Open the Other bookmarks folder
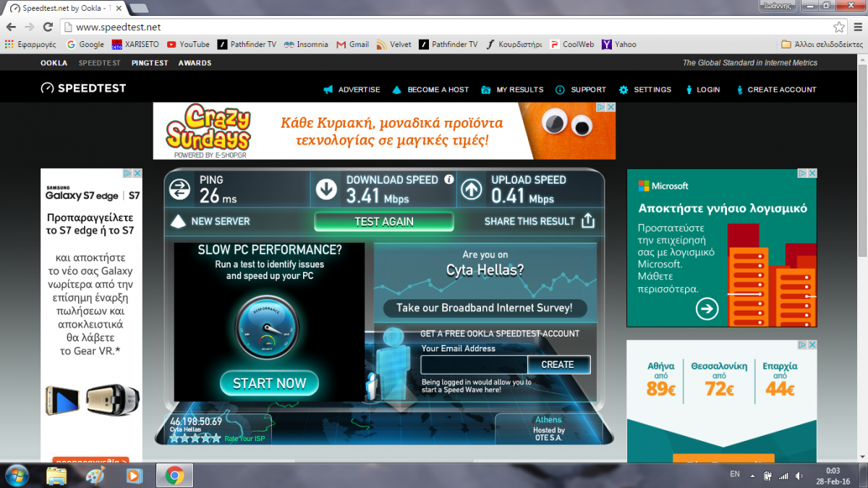This screenshot has height=488, width=868. 822,44
